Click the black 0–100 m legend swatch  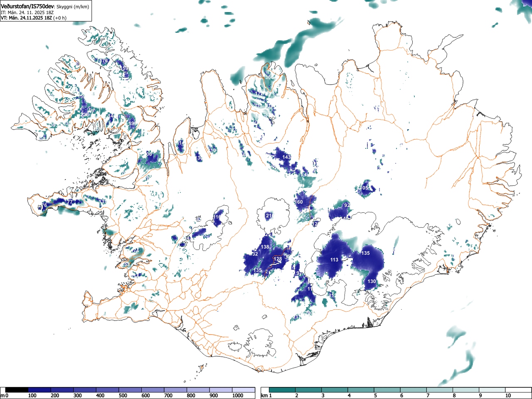(17, 390)
